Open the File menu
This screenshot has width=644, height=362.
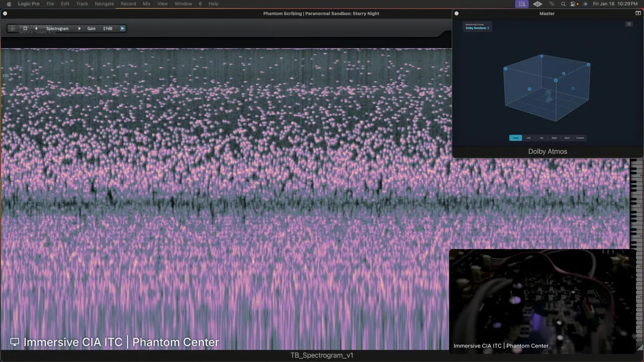pyautogui.click(x=50, y=4)
